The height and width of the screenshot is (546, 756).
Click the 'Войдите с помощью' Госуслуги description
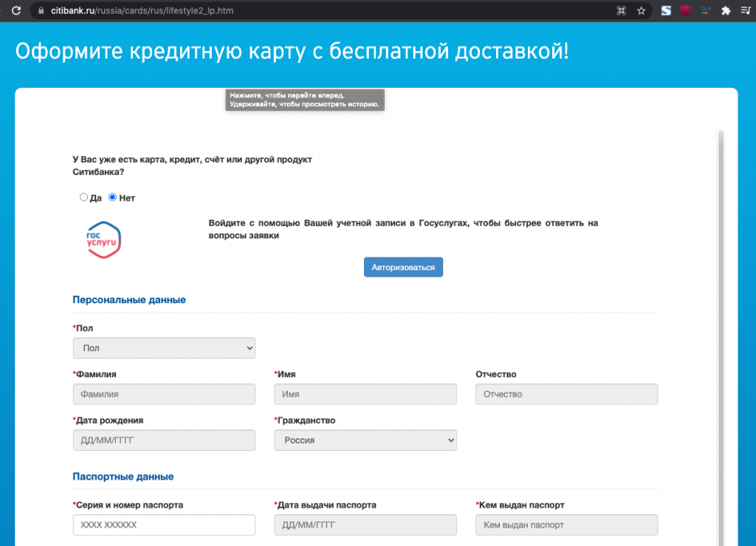click(403, 229)
